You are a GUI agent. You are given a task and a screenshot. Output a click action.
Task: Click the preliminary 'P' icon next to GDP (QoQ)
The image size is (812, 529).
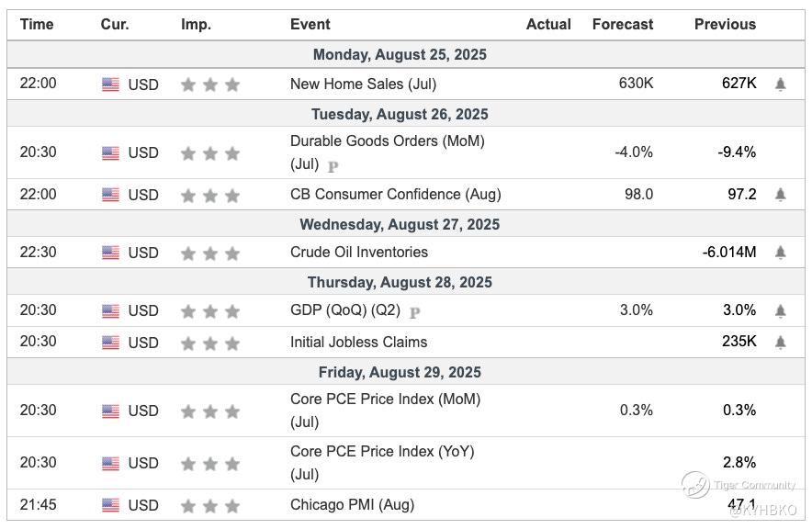click(414, 312)
